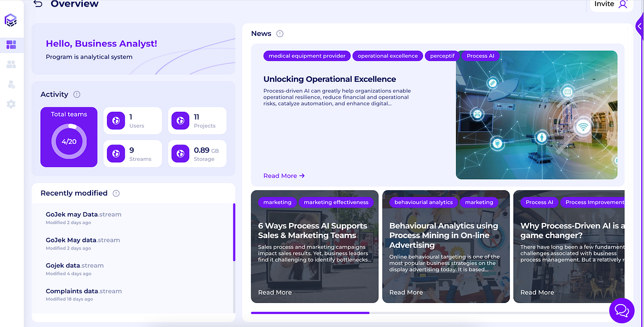Open the settings gear in the sidebar
This screenshot has width=644, height=327.
pyautogui.click(x=11, y=104)
